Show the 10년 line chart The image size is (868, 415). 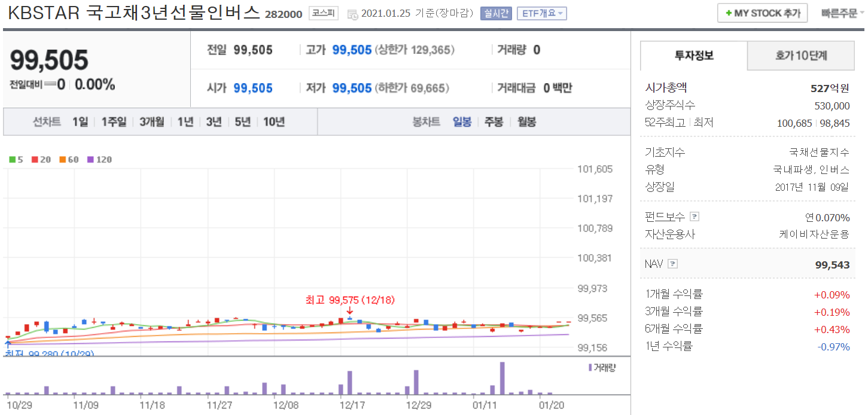click(x=274, y=122)
